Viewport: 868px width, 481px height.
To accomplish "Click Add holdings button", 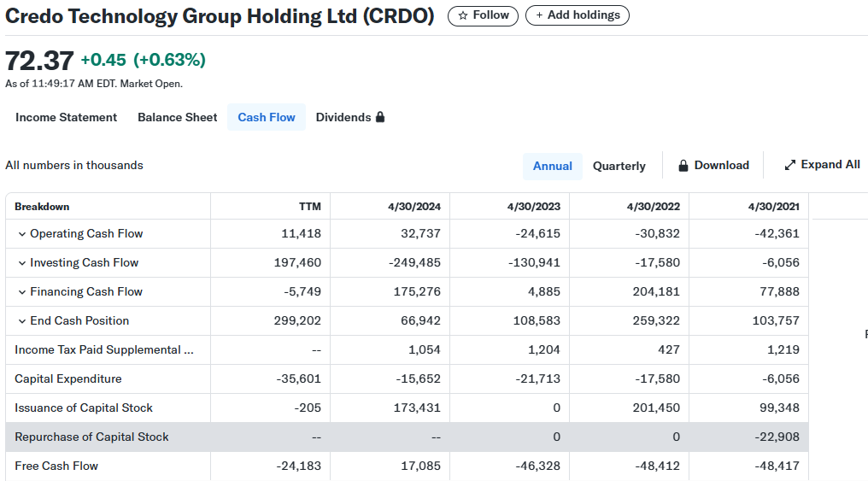I will [578, 15].
